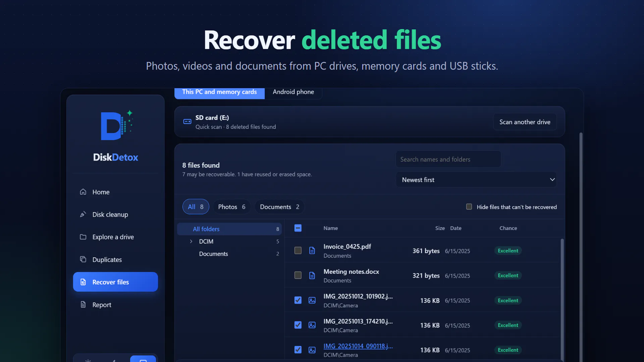Check the Meeting notes.docx checkbox
The width and height of the screenshot is (644, 362).
(298, 275)
